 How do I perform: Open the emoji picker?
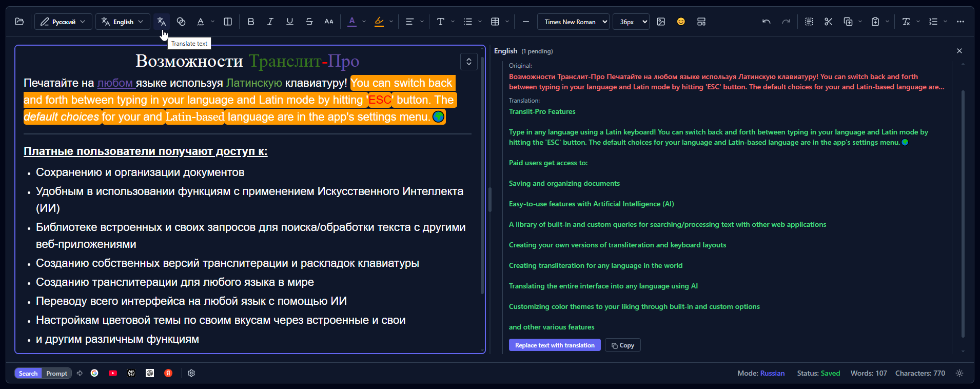point(681,22)
